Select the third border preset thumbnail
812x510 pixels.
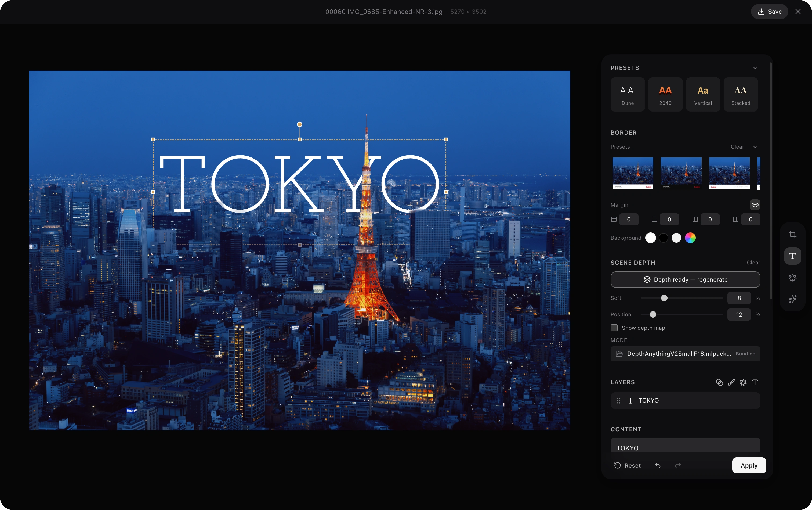click(729, 173)
